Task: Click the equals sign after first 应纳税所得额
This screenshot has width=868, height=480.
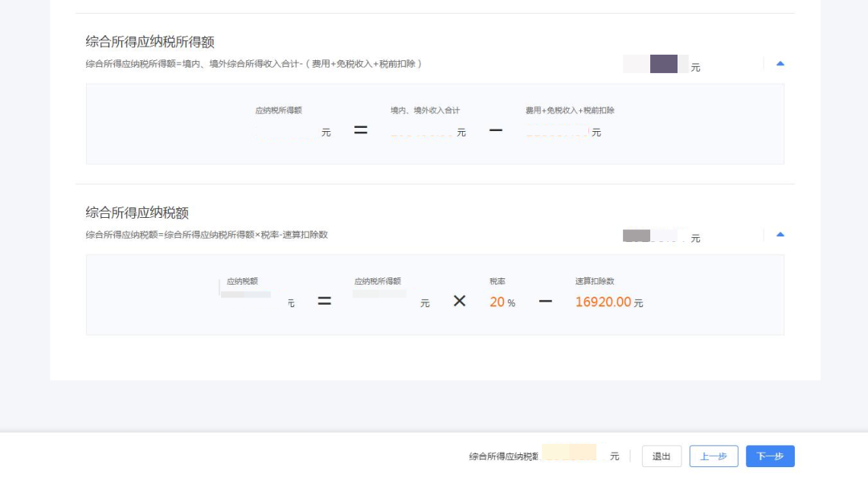Action: coord(361,130)
